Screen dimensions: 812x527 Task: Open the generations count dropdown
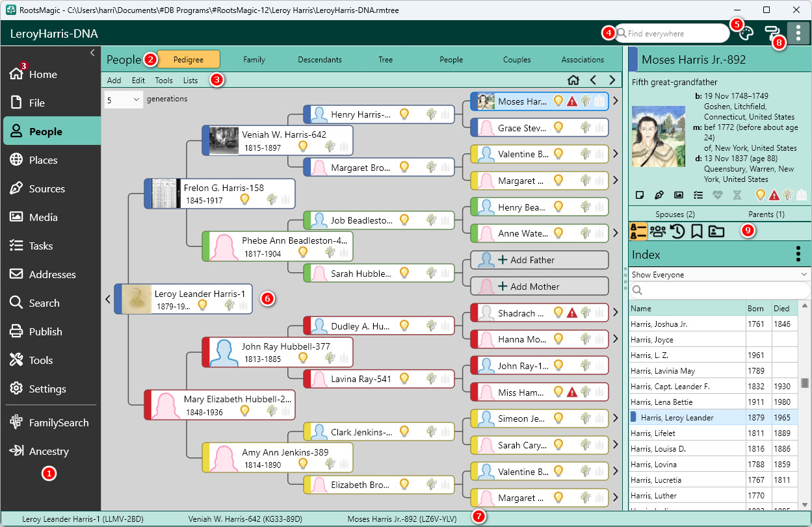pyautogui.click(x=124, y=99)
